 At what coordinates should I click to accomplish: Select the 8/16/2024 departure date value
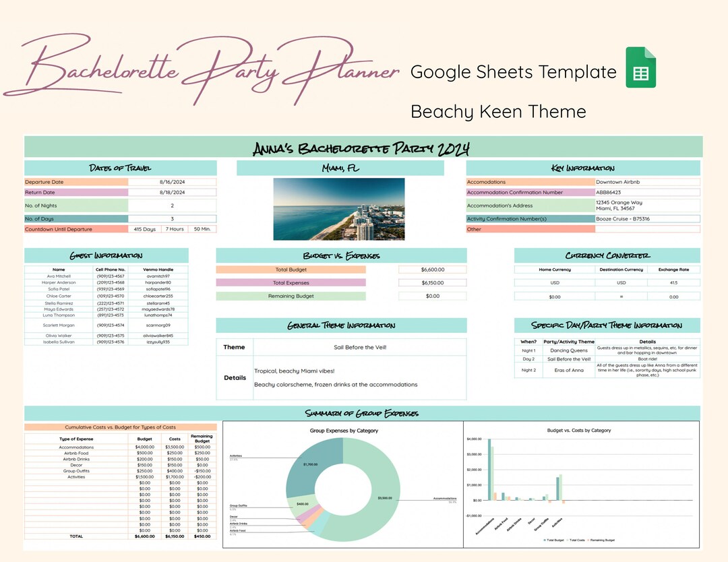tap(173, 182)
